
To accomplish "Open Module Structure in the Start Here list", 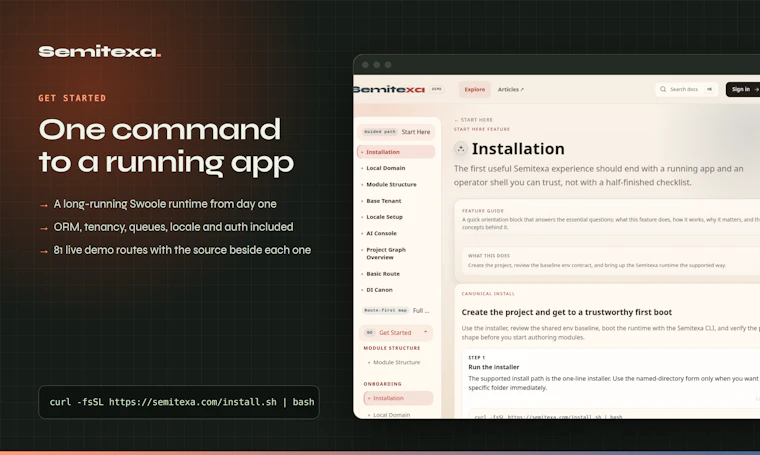I will point(391,185).
